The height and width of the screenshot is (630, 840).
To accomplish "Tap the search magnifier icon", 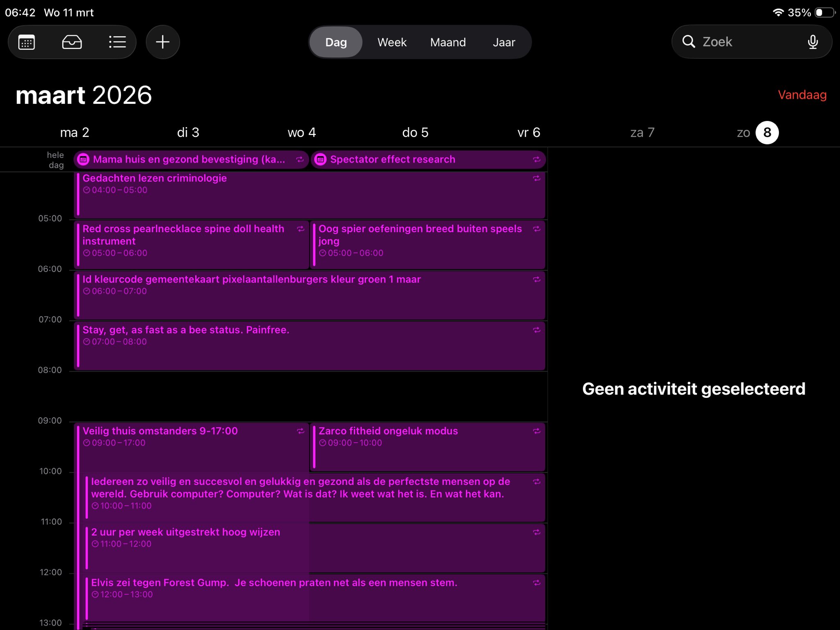I will (689, 42).
